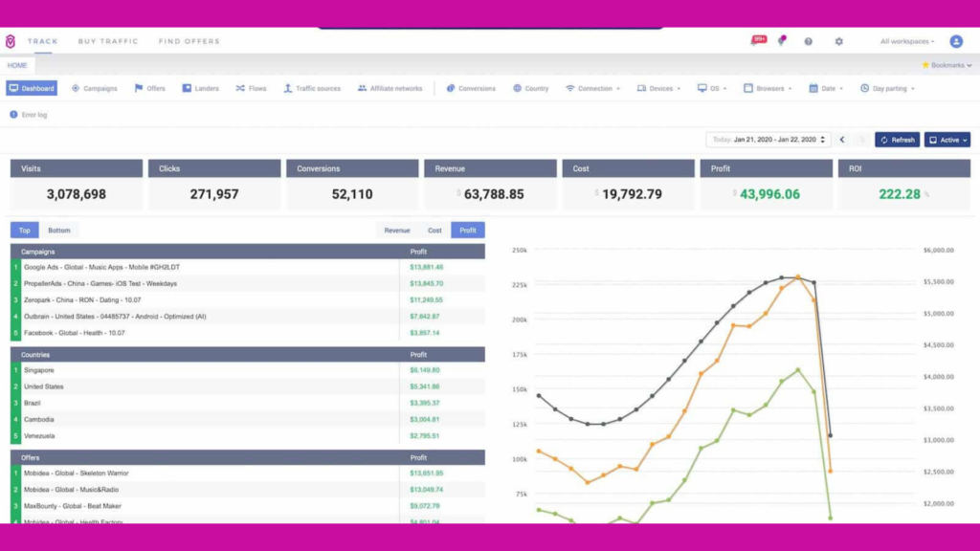Switch table metric to Profit
The width and height of the screenshot is (980, 551).
pos(468,231)
